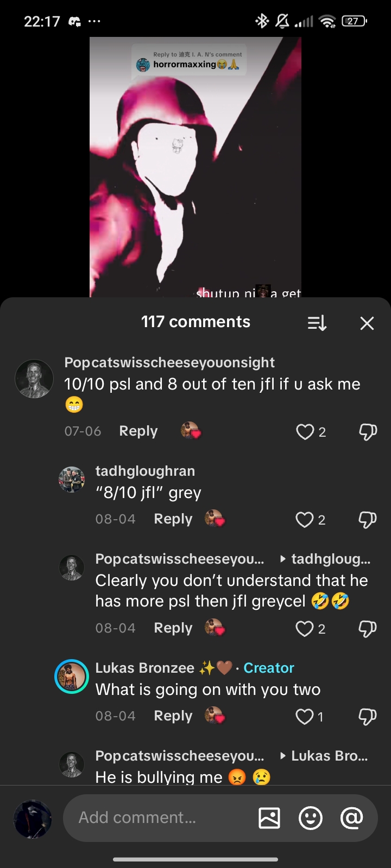Tap the @ mention icon

[x=351, y=818]
